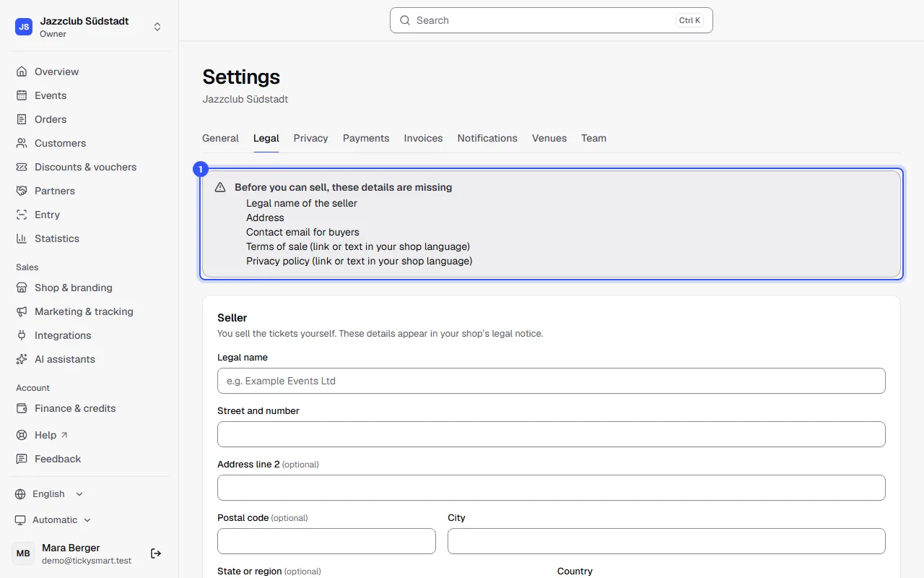
Task: Click the Shop & branding store icon
Action: (22, 288)
